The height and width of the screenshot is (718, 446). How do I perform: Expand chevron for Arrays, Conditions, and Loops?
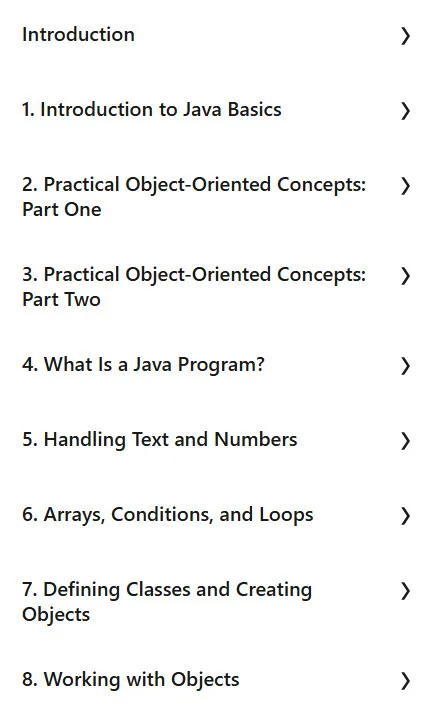[x=405, y=516]
